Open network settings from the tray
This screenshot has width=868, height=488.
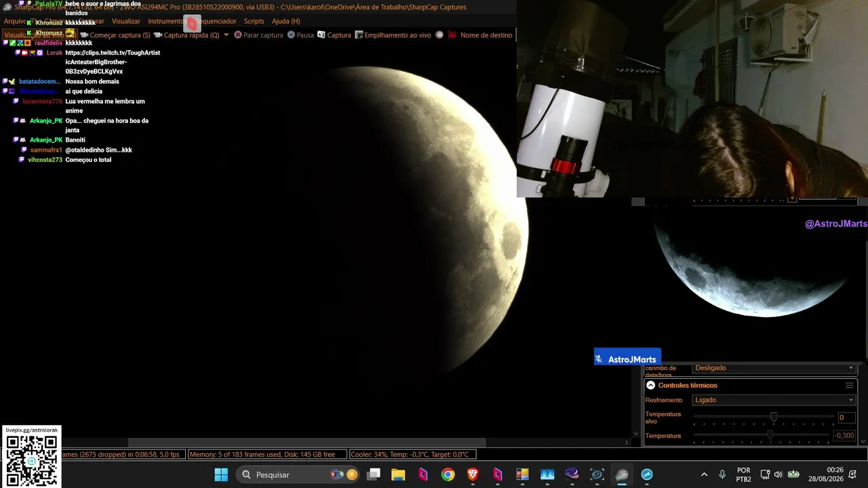[765, 474]
